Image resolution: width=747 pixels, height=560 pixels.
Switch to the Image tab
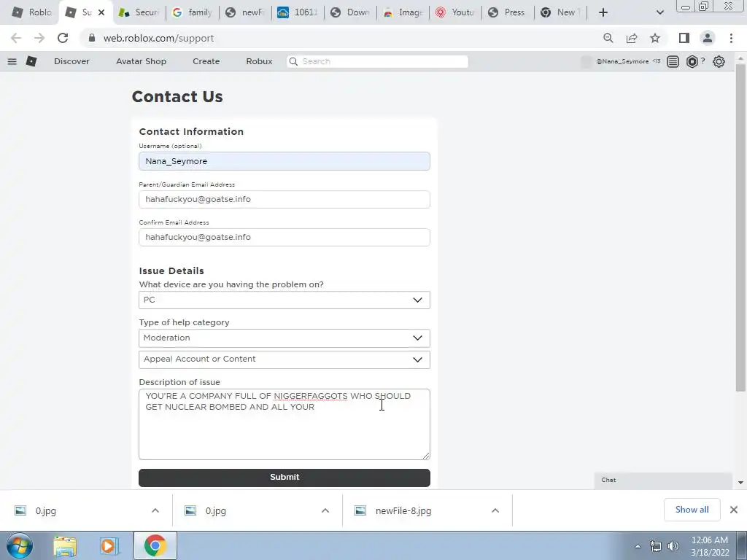pos(403,12)
